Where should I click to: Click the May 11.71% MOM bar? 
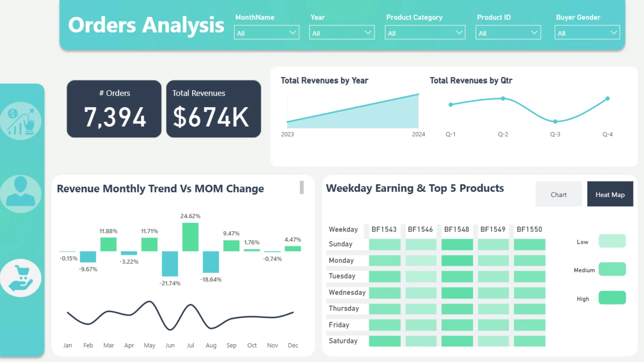coord(149,244)
